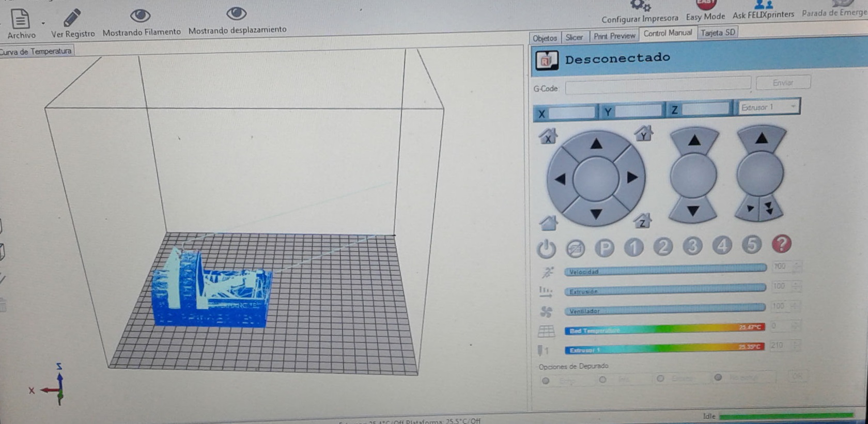Fast extrude with the double down arrow
This screenshot has width=868, height=424.
pyautogui.click(x=770, y=208)
